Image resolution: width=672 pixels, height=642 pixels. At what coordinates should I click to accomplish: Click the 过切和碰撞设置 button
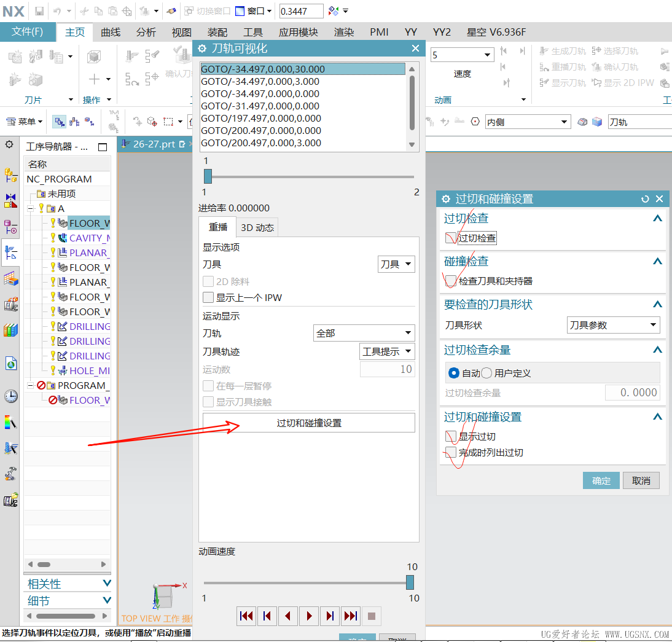309,423
